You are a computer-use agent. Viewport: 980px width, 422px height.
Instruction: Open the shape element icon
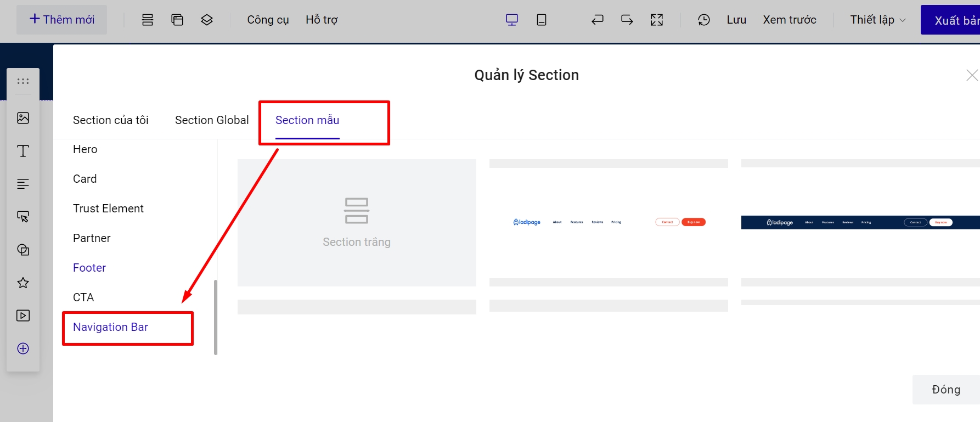pos(23,250)
